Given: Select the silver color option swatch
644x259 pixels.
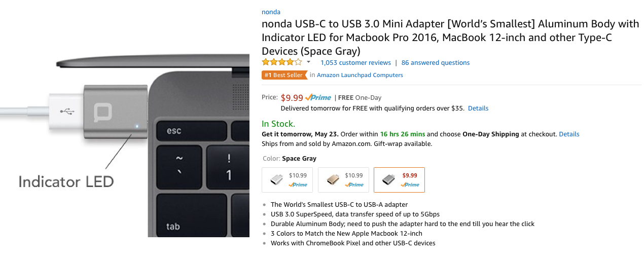Looking at the screenshot, I should [x=287, y=180].
